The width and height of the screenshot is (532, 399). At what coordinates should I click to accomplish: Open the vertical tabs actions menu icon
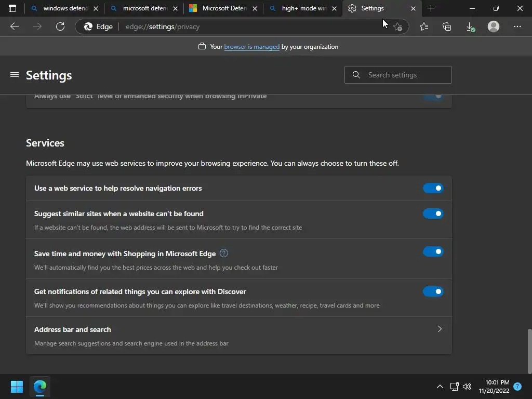tap(12, 8)
